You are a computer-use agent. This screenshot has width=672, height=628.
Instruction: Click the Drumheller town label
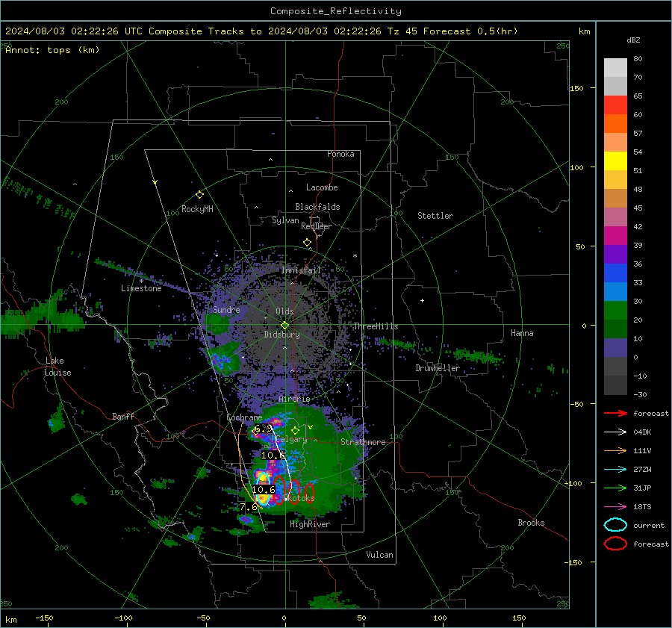pos(438,368)
